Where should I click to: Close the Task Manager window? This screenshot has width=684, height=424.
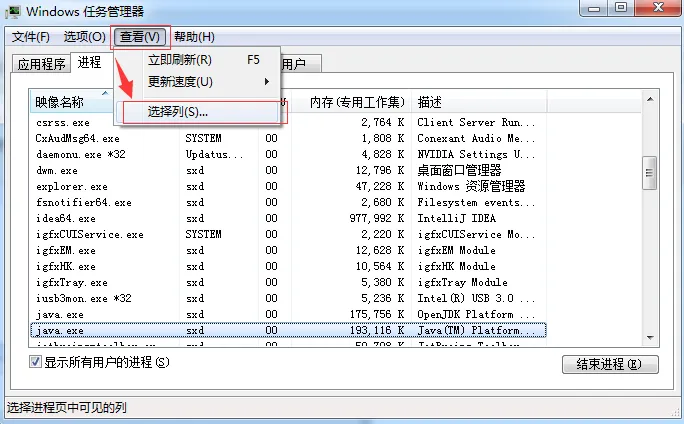tap(656, 10)
